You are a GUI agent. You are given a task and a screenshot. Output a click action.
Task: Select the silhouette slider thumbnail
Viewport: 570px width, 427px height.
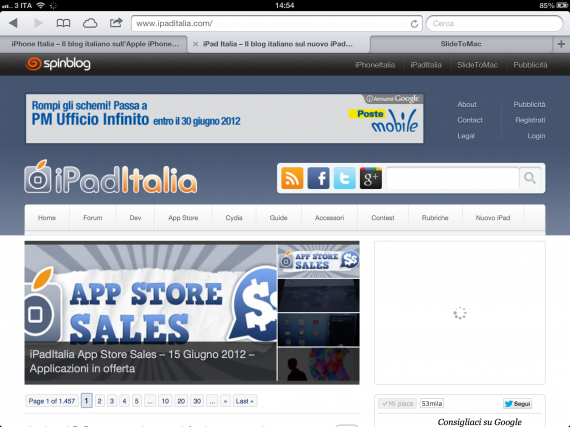coord(318,364)
